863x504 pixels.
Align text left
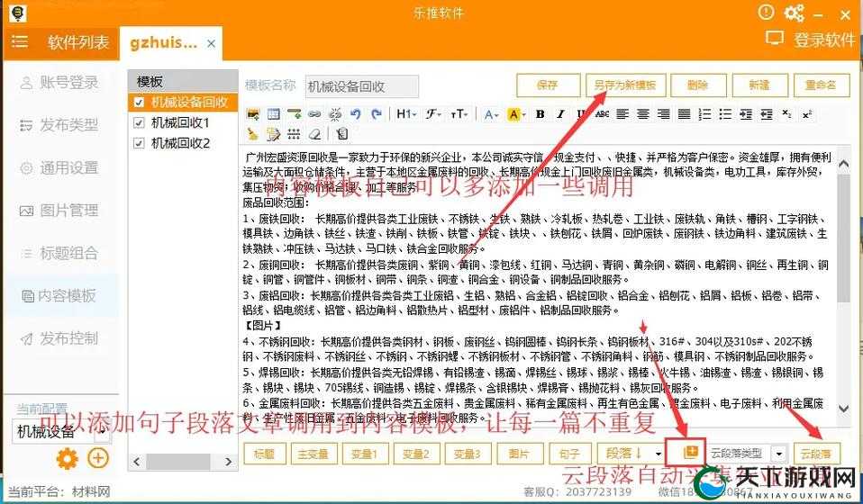(x=622, y=113)
